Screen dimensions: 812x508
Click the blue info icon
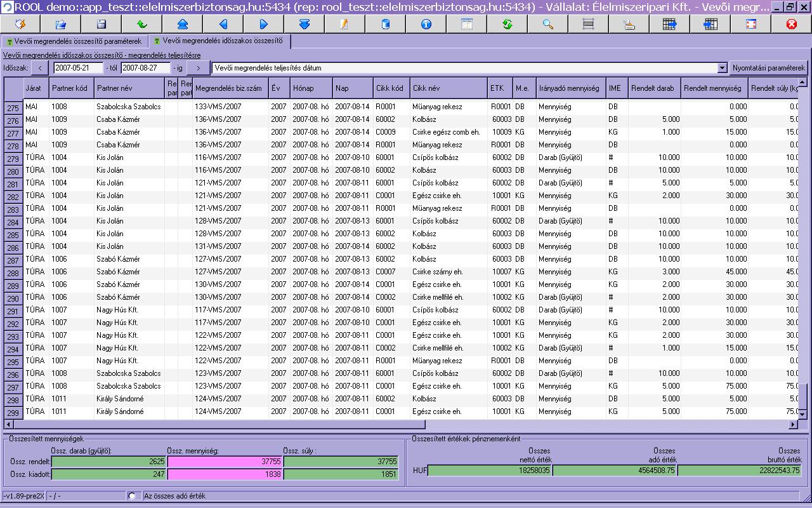[x=426, y=24]
